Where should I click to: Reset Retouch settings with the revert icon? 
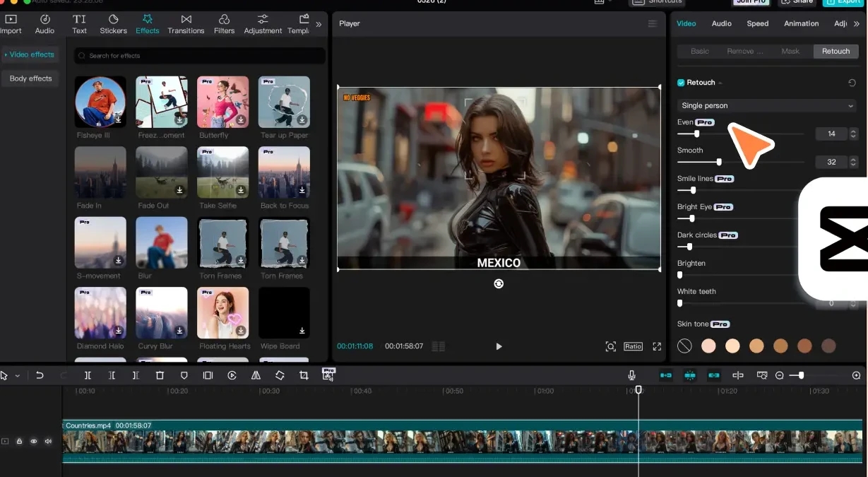coord(852,83)
